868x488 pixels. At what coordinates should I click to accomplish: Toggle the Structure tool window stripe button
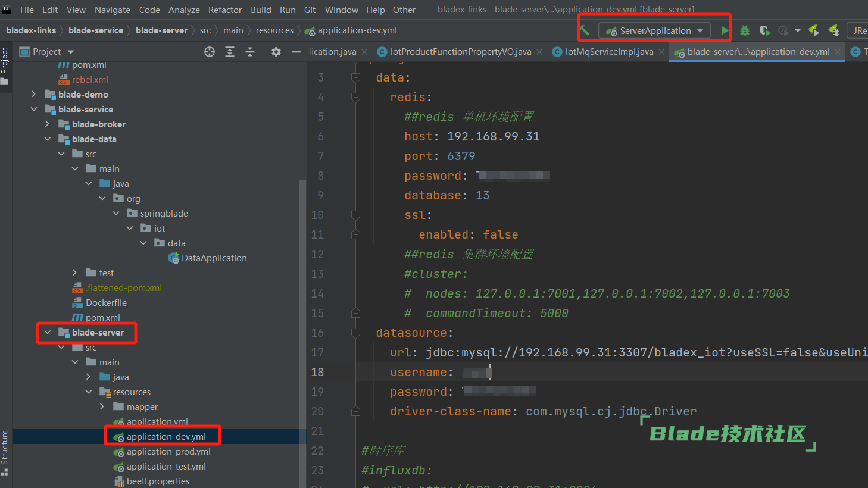pyautogui.click(x=5, y=452)
